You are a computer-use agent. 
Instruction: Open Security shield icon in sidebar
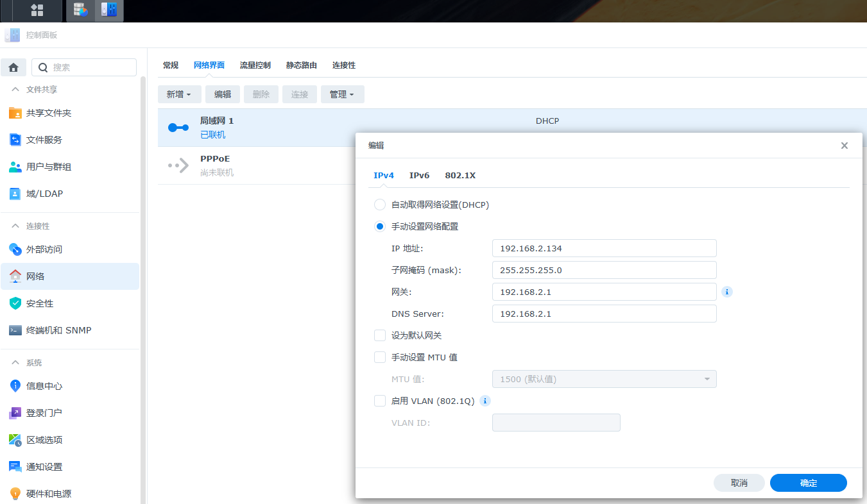pyautogui.click(x=15, y=303)
